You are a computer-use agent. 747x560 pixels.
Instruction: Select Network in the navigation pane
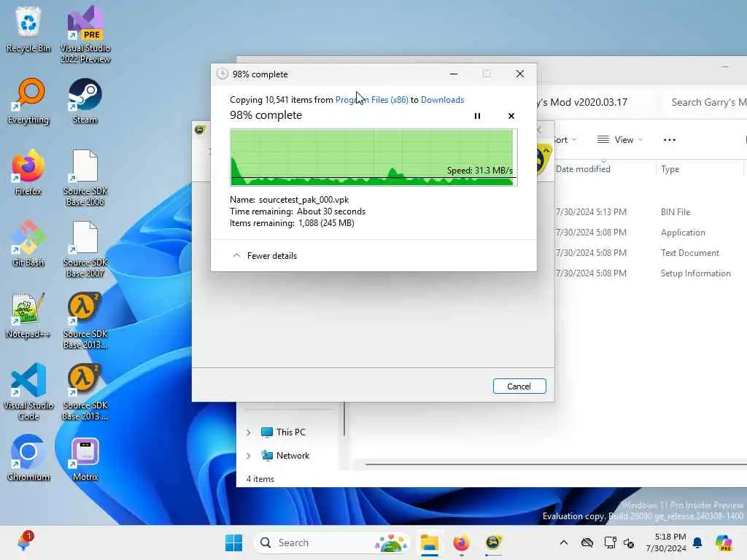click(x=286, y=455)
